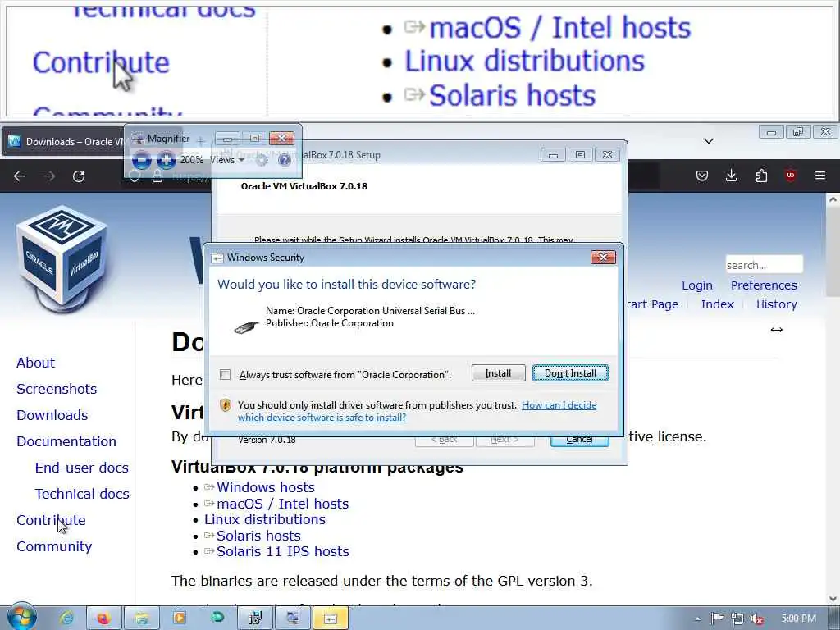Open Action Center flag tray icon

pyautogui.click(x=717, y=619)
